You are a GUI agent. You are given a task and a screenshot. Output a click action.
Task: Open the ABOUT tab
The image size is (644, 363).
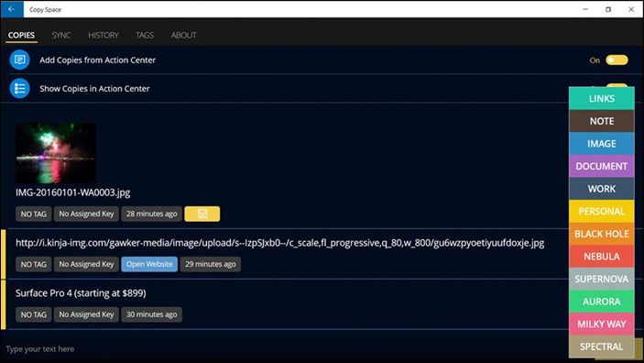[183, 36]
